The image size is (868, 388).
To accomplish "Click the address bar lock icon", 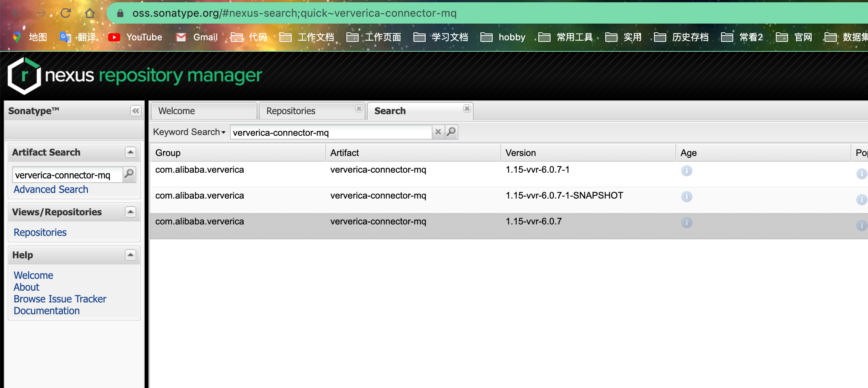I will tap(120, 13).
